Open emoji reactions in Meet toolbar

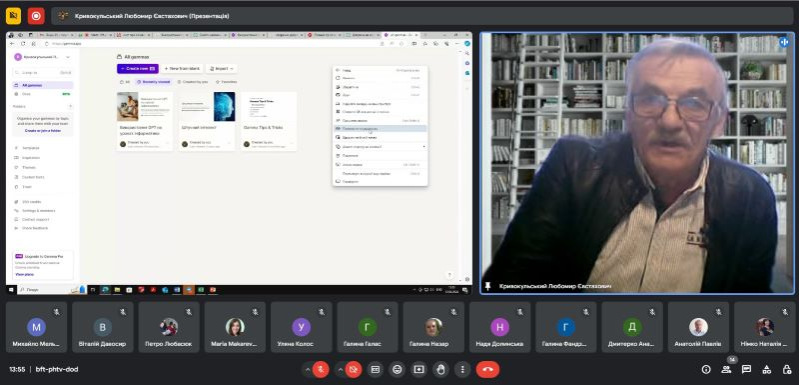click(x=397, y=369)
